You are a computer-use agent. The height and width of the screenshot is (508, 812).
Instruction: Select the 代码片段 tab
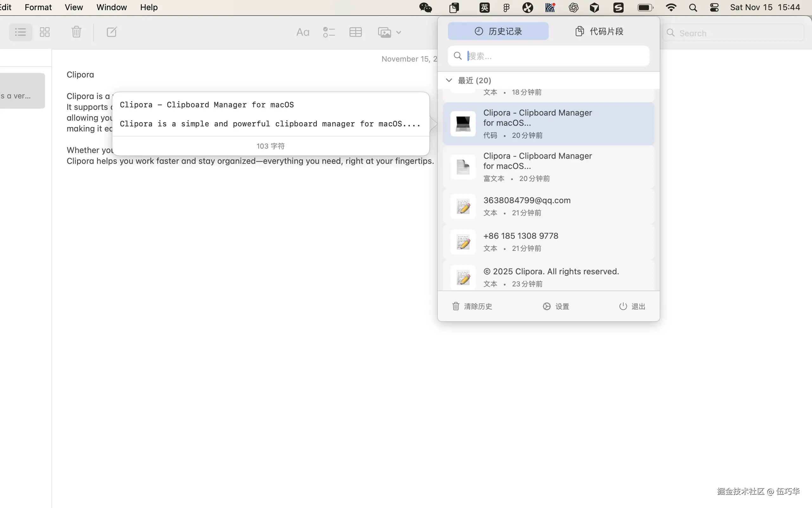click(x=599, y=31)
